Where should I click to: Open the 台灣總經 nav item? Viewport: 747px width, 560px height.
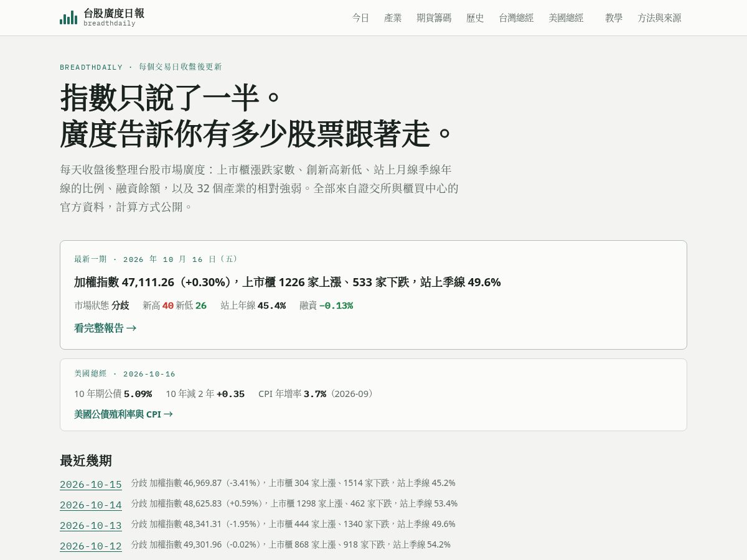tap(516, 18)
